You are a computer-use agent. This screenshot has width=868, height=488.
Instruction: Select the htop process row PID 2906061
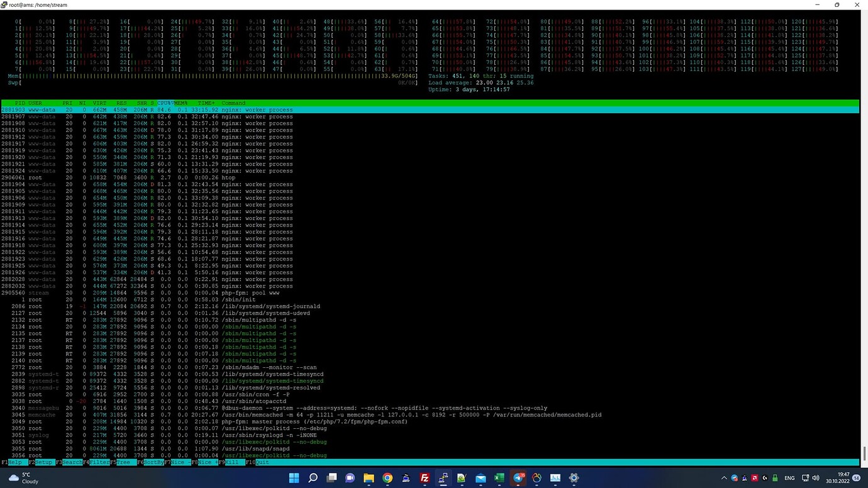click(430, 177)
